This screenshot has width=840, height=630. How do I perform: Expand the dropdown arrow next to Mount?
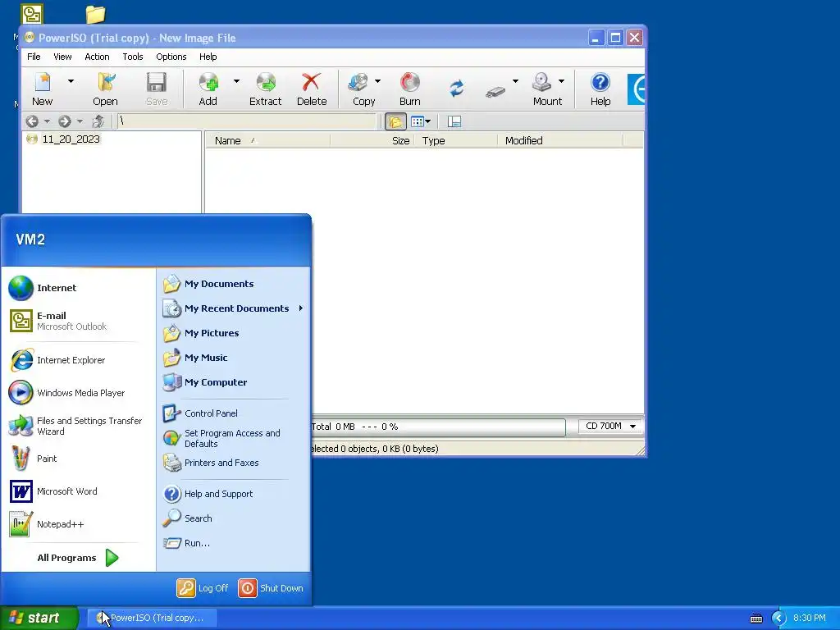(x=561, y=81)
